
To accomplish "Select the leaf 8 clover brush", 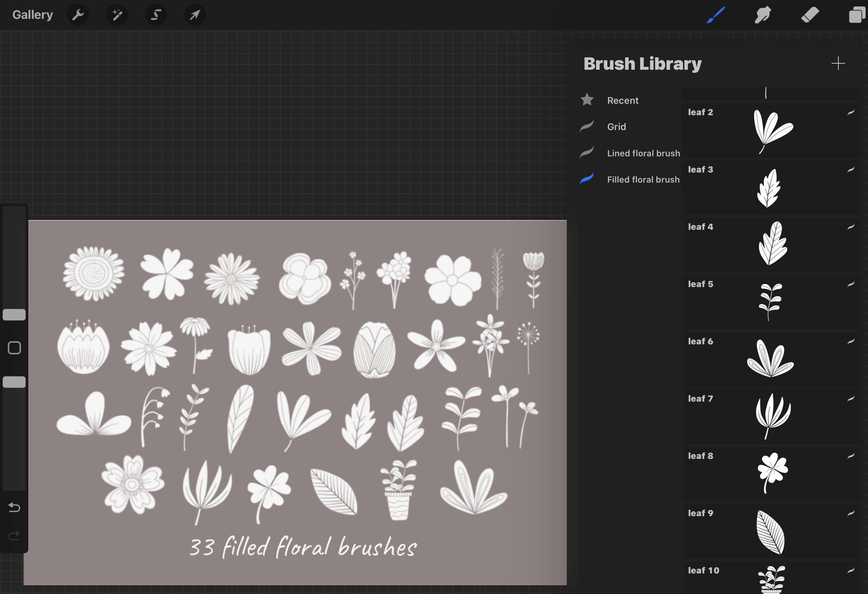I will [772, 474].
